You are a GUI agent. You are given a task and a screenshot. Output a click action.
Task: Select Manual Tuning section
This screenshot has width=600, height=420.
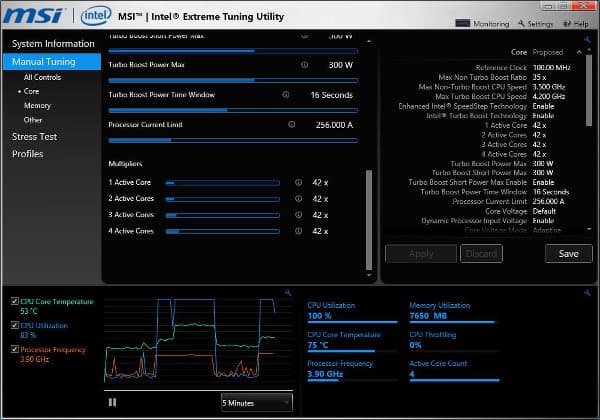52,62
